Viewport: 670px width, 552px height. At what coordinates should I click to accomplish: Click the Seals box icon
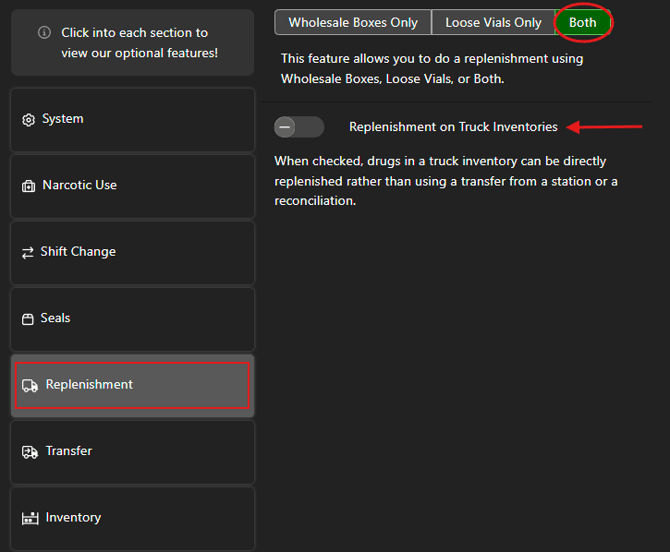point(28,319)
